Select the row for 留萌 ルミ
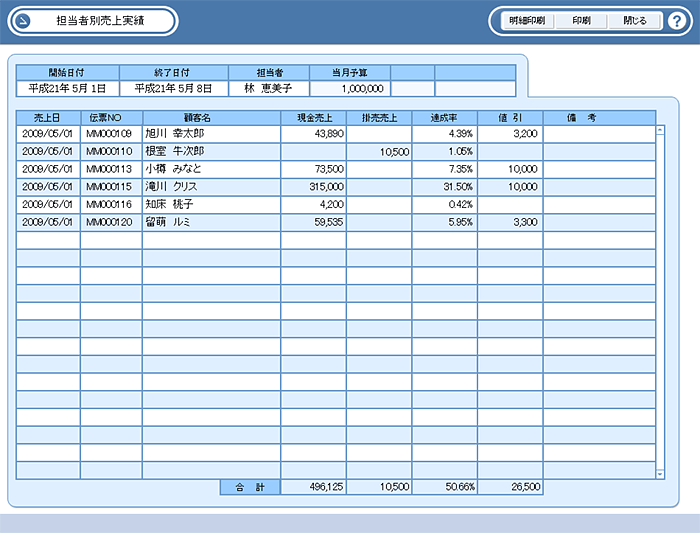700x533 pixels. (211, 222)
